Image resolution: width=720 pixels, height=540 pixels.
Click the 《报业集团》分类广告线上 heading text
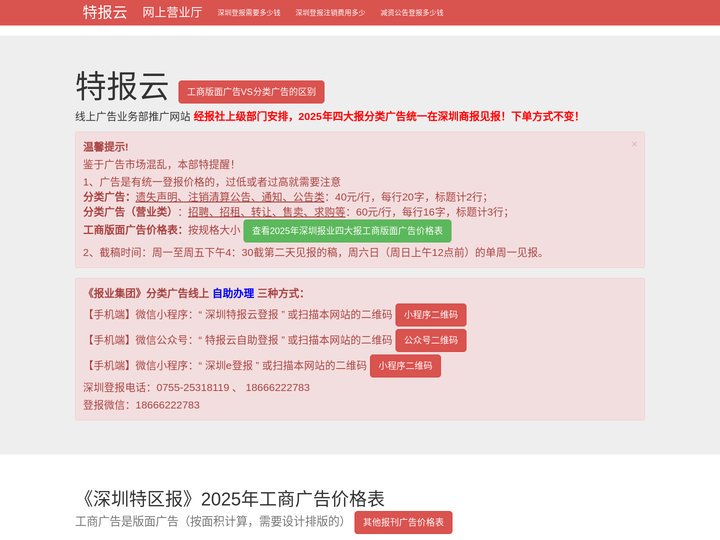click(x=146, y=293)
